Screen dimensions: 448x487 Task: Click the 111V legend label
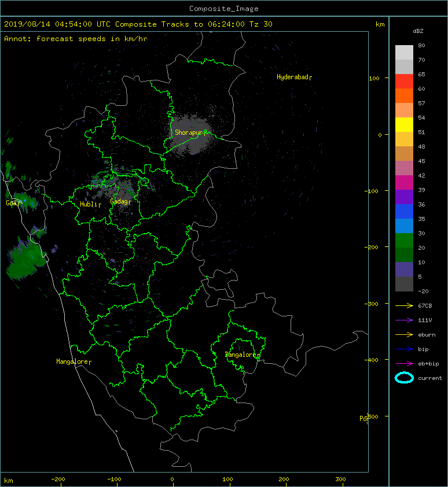(425, 320)
